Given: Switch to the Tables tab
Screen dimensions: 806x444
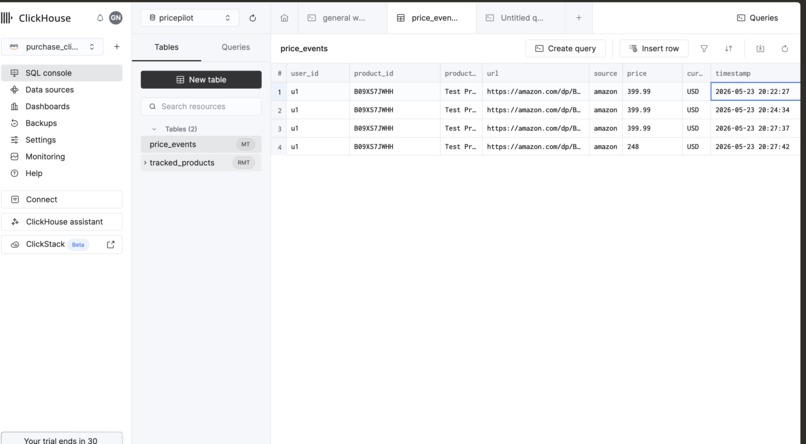Looking at the screenshot, I should [167, 47].
